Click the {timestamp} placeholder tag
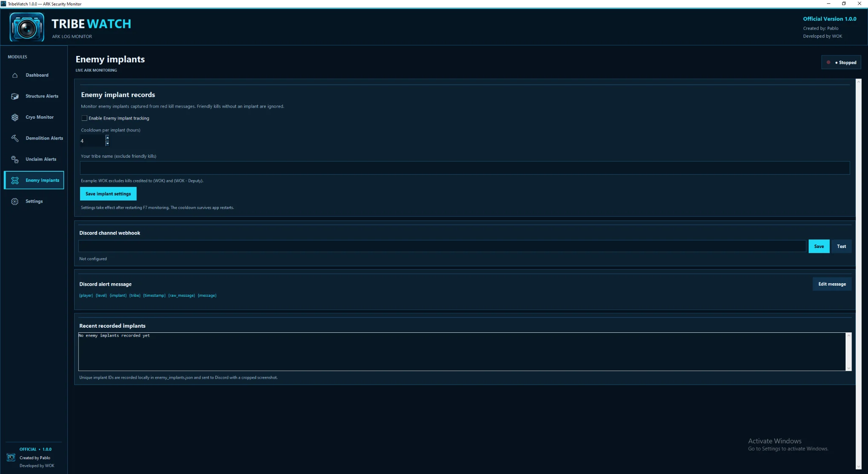The image size is (868, 474). (154, 296)
